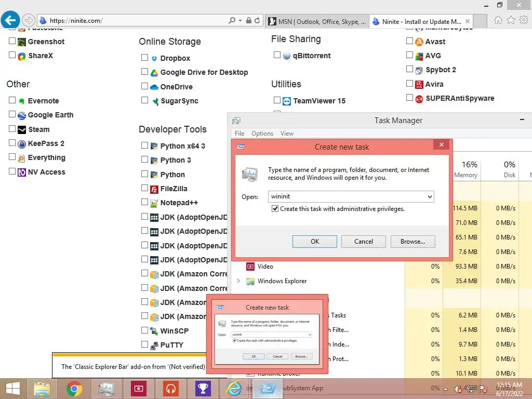The image size is (532, 399).
Task: Open a new blank browser tab
Action: click(480, 21)
